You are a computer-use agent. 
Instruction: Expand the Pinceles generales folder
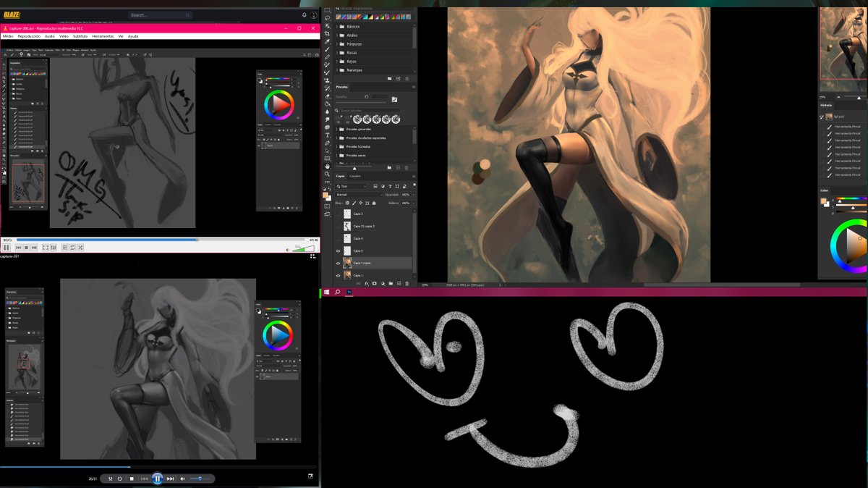pos(337,129)
